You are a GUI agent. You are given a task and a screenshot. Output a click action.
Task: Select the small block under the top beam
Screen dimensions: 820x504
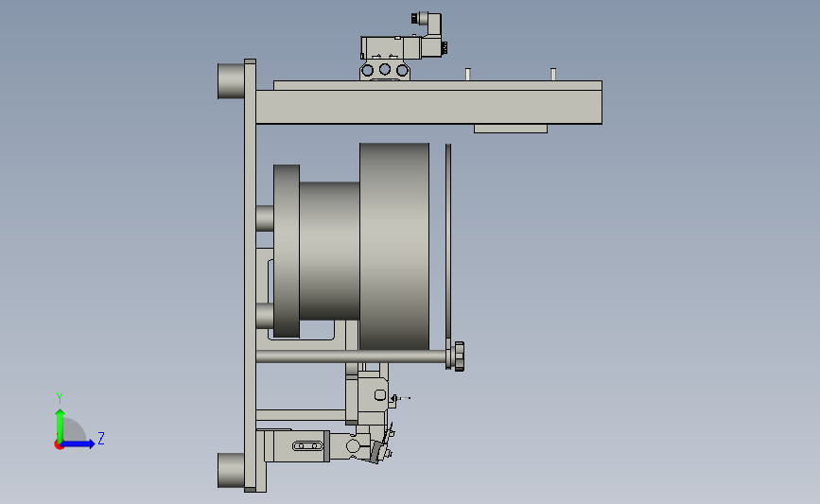(511, 129)
